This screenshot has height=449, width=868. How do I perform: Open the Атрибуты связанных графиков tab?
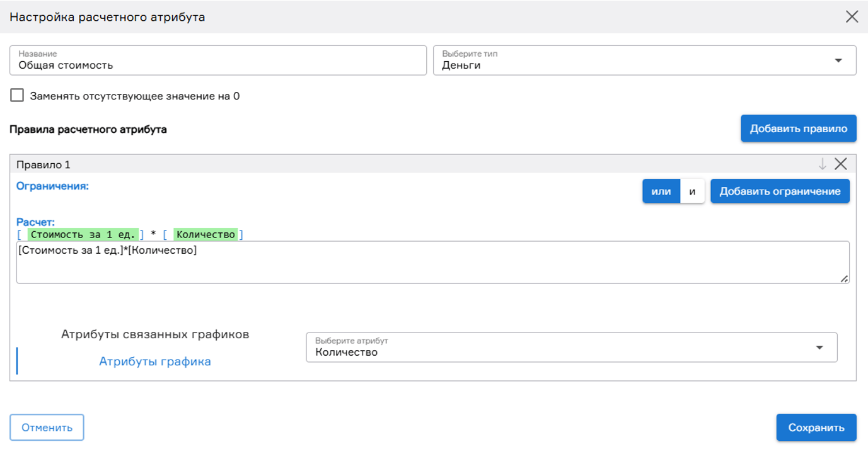[x=155, y=334]
